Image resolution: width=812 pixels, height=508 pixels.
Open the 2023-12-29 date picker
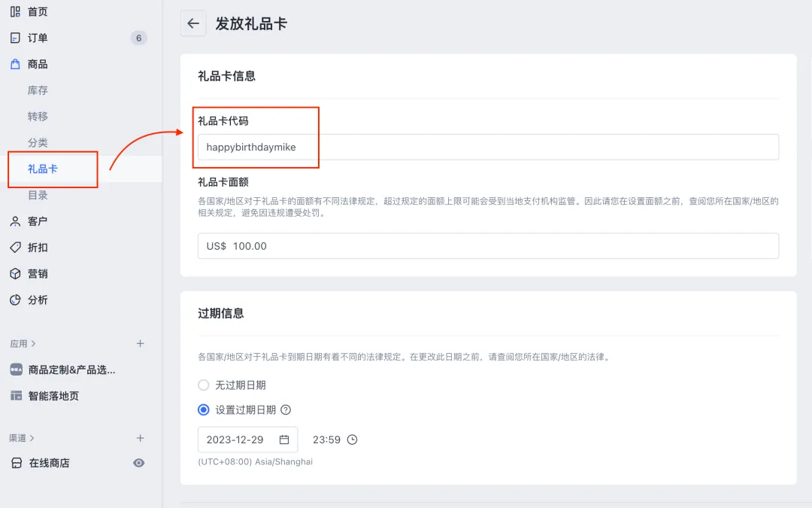247,440
